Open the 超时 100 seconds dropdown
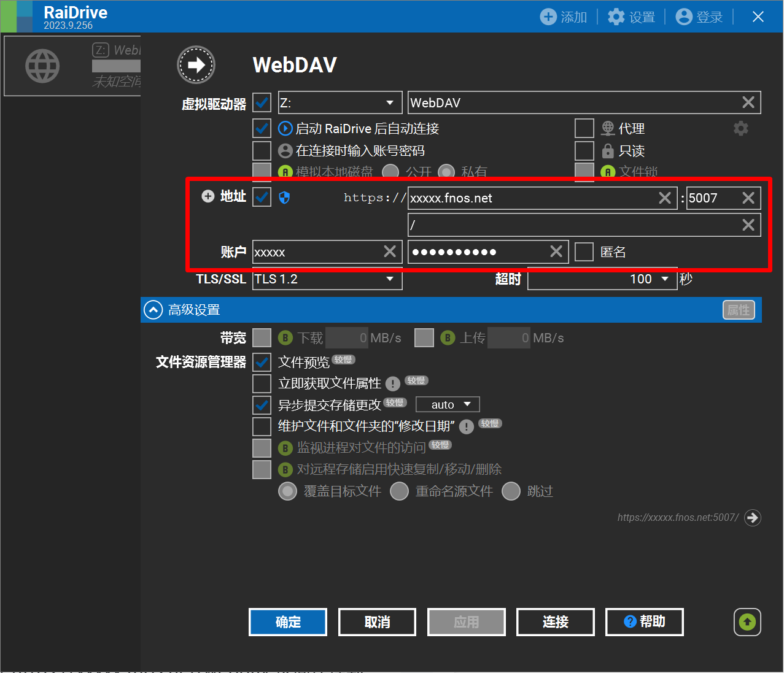Image resolution: width=784 pixels, height=673 pixels. pos(602,279)
